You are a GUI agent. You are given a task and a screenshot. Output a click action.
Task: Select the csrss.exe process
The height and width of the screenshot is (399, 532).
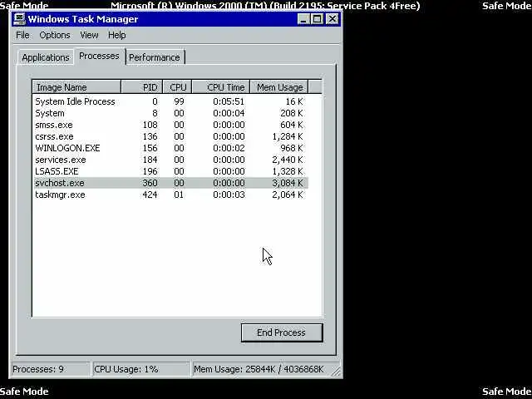pos(54,136)
